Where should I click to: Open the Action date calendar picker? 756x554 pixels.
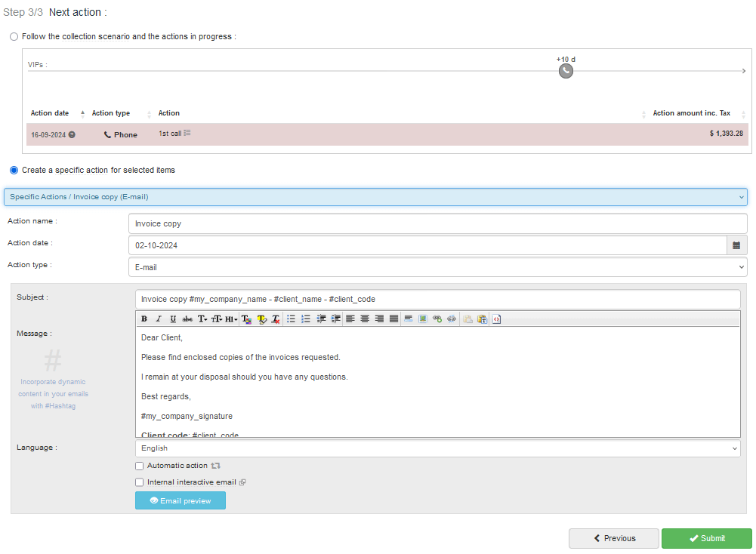click(736, 245)
